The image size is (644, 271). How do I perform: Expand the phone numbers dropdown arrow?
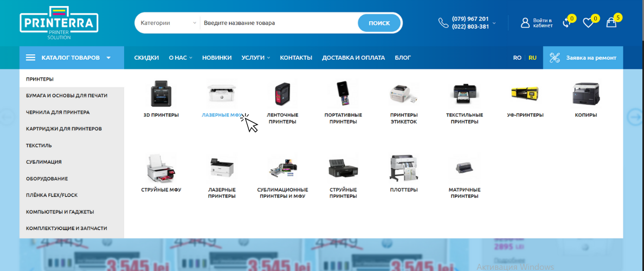494,23
